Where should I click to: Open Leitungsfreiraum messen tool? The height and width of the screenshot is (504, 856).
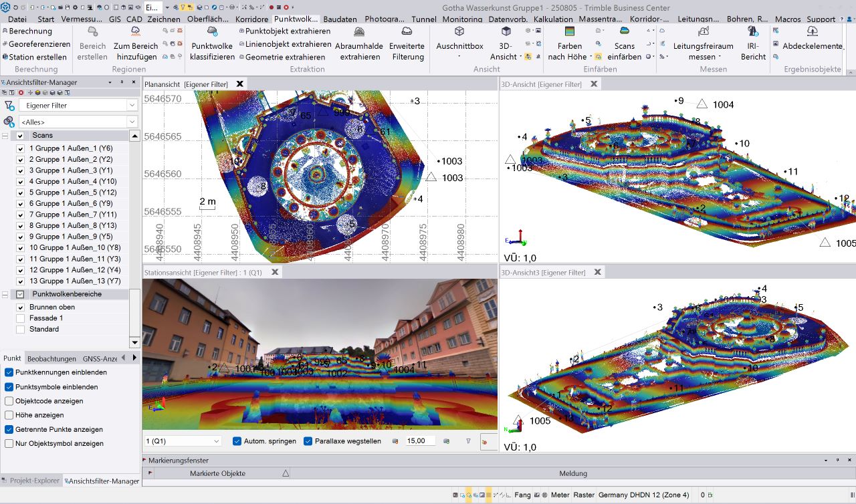pos(703,32)
